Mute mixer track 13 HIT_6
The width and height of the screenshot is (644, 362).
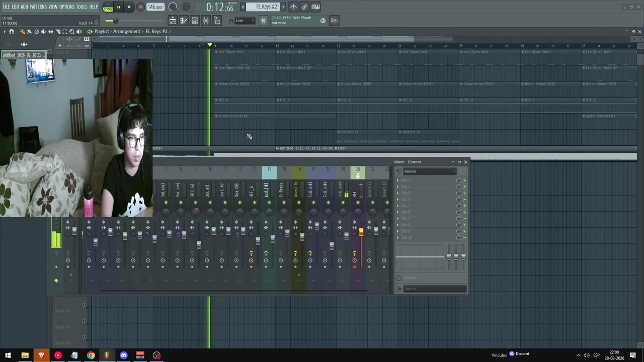[255, 203]
